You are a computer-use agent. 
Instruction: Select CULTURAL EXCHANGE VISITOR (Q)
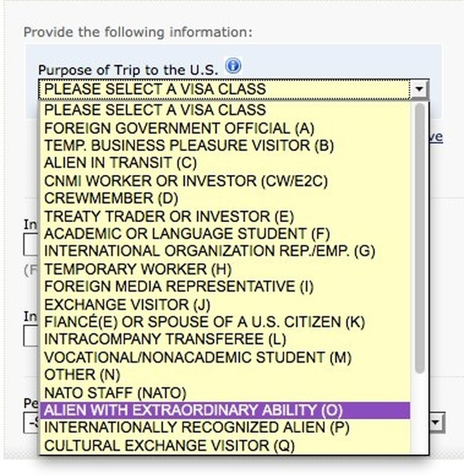coord(225,446)
